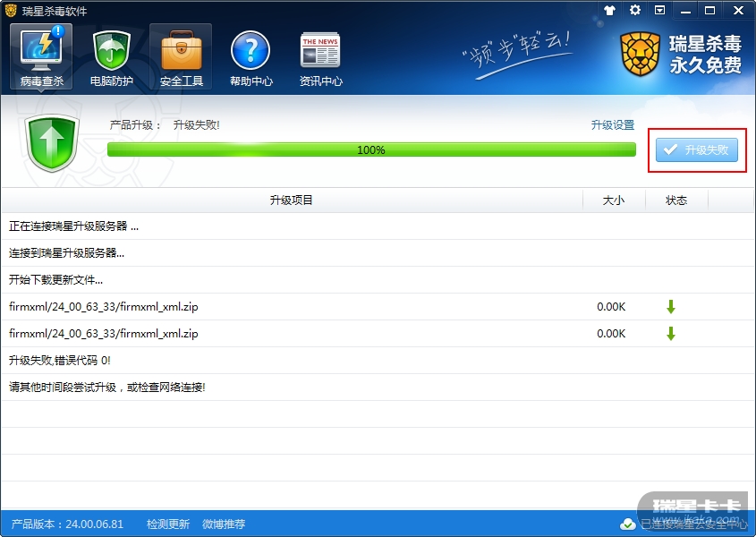The height and width of the screenshot is (537, 756).
Task: Click the 升级失败! status text
Action: [x=196, y=125]
